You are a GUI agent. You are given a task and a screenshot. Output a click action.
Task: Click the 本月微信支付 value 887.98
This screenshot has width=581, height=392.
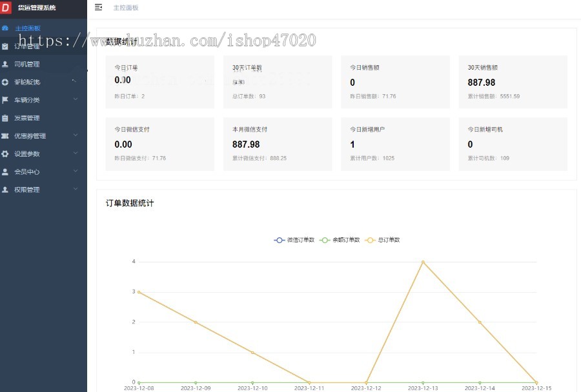pyautogui.click(x=246, y=144)
